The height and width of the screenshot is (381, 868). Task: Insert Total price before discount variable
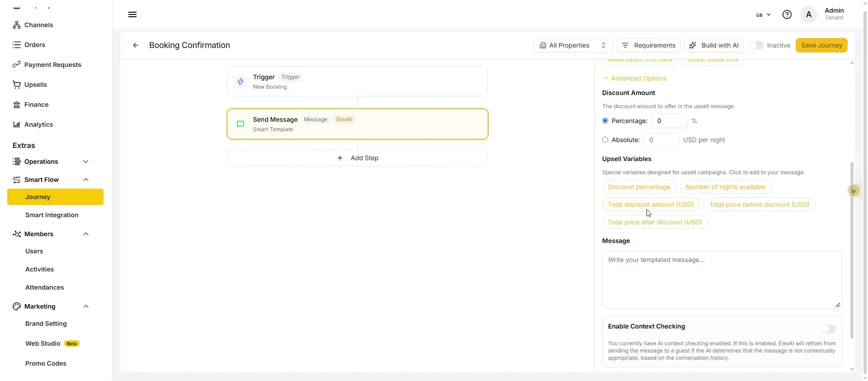click(x=759, y=205)
